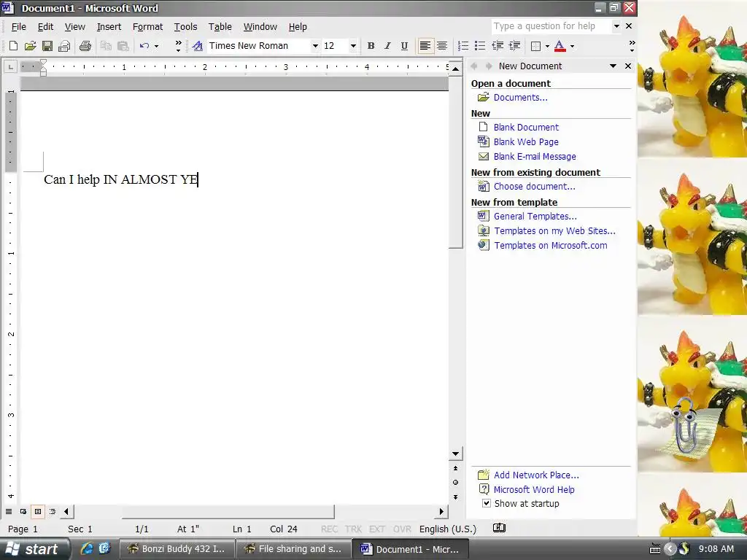Open Templates on Microsoft.com
This screenshot has width=747, height=560.
(x=550, y=245)
